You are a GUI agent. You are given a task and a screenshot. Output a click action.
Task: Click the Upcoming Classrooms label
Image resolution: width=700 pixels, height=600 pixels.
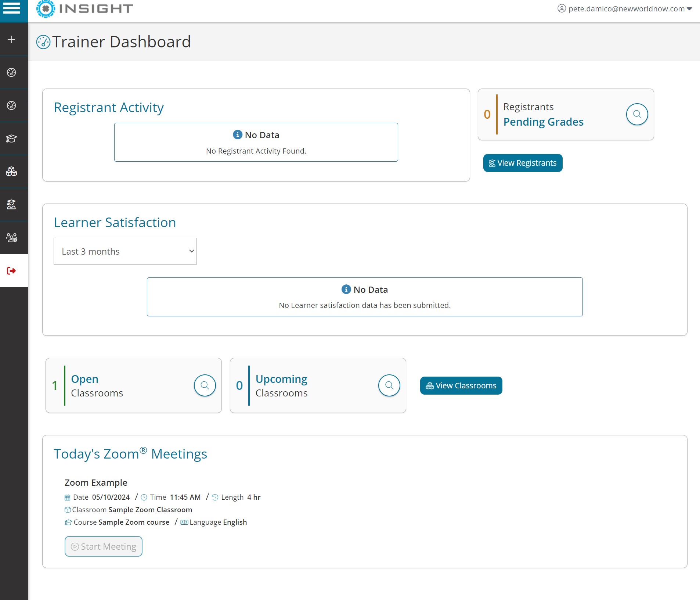(281, 386)
